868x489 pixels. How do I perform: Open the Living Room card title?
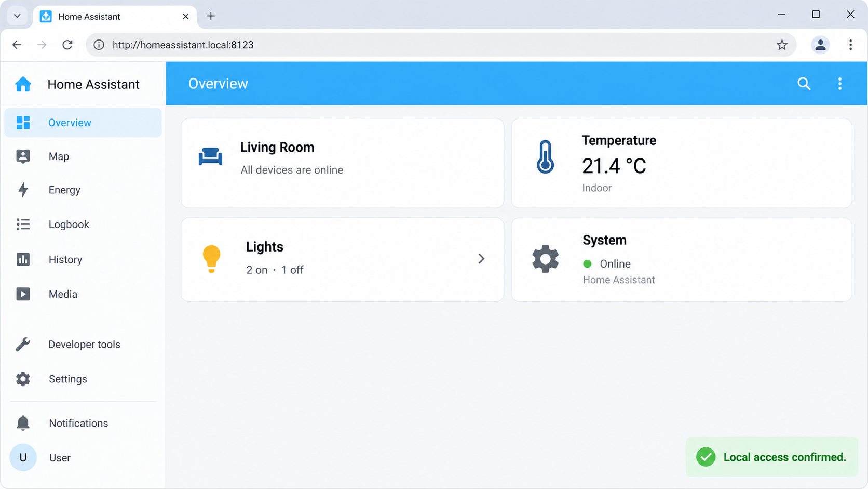277,147
